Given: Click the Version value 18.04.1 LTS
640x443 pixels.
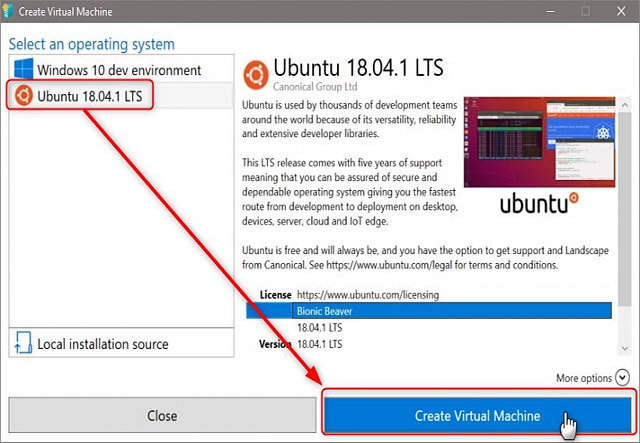Looking at the screenshot, I should click(x=320, y=344).
